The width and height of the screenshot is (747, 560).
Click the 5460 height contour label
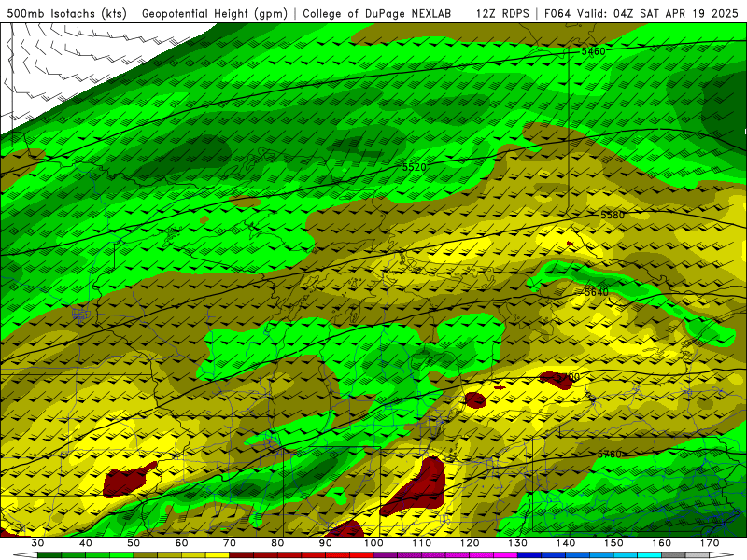click(x=593, y=51)
